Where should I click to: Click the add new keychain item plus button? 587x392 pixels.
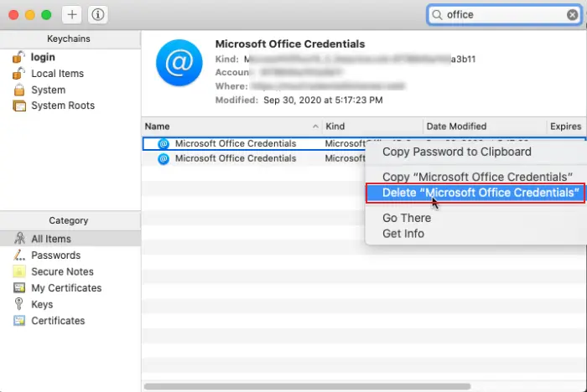72,14
